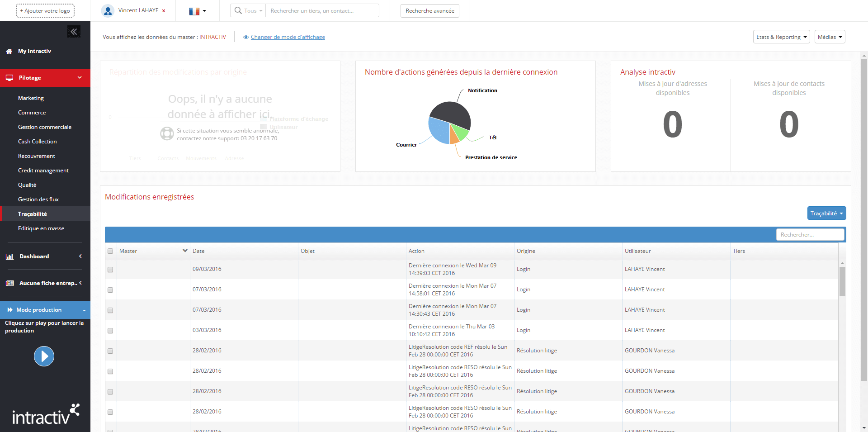Select the first 28/02/2016 row checkbox
This screenshot has height=432, width=868.
110,351
